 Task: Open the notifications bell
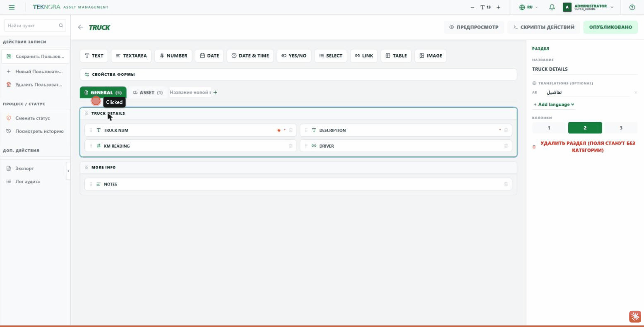pyautogui.click(x=552, y=7)
